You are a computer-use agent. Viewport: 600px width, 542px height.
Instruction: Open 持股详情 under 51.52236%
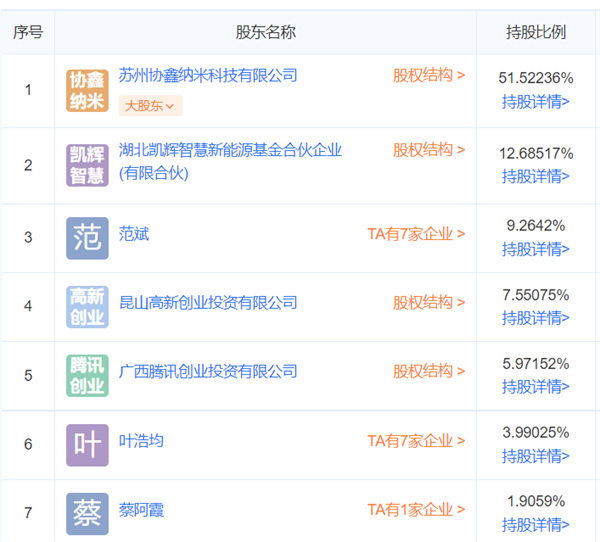tap(536, 102)
